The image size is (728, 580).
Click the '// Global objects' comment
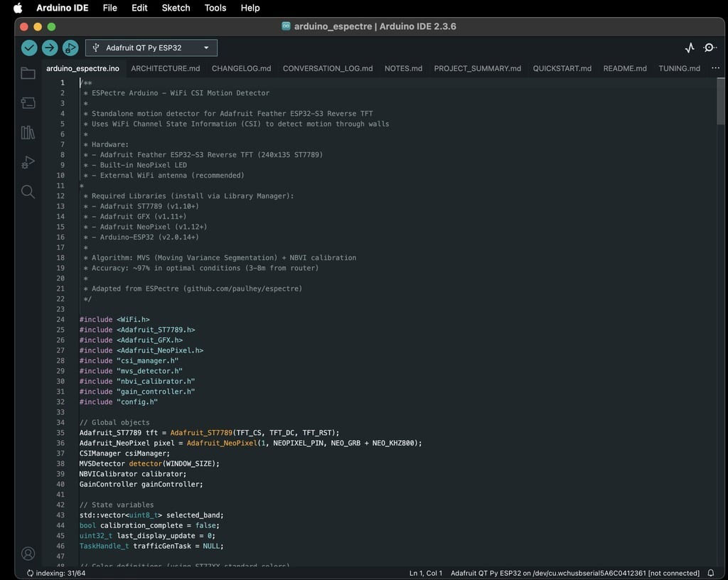[x=114, y=422]
